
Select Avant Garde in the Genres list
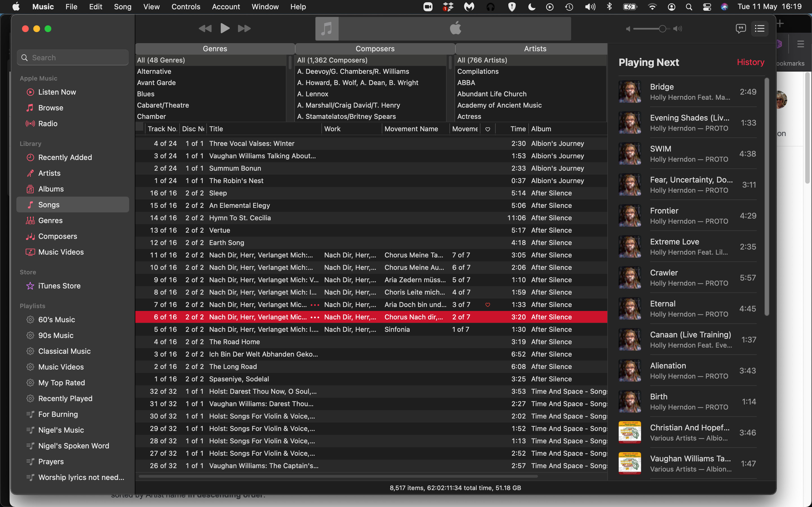(x=156, y=83)
